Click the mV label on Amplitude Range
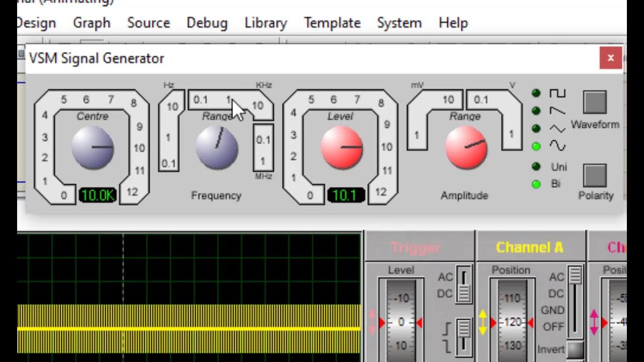 pyautogui.click(x=417, y=85)
